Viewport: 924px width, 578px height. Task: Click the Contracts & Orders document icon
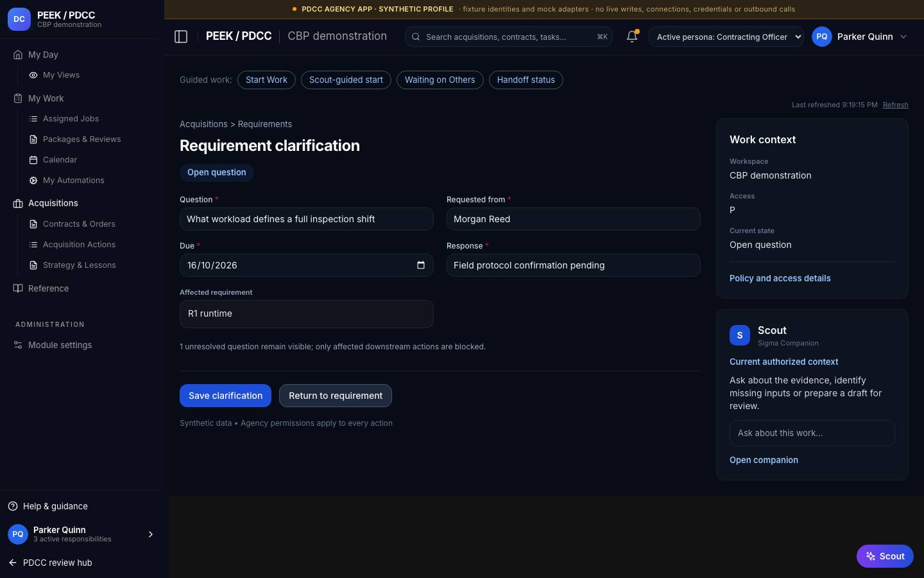coord(33,224)
